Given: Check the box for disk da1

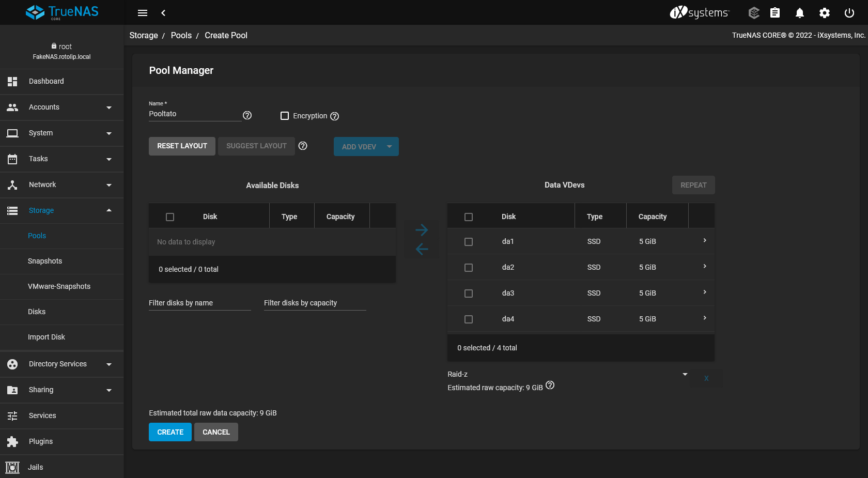Looking at the screenshot, I should (469, 242).
